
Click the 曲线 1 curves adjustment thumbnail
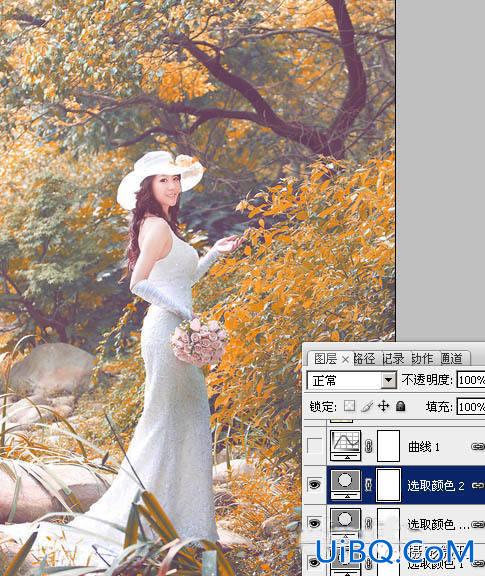click(345, 446)
